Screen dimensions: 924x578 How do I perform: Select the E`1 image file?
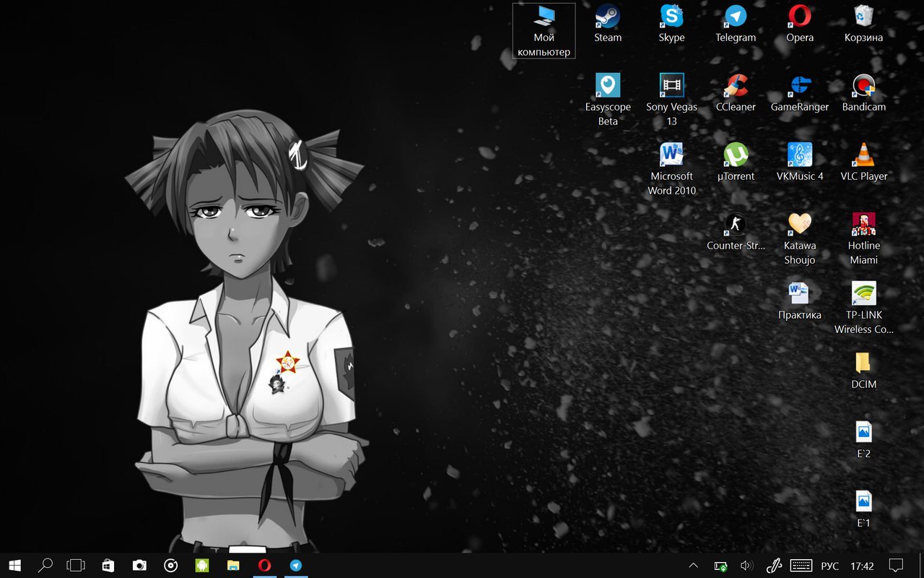[x=863, y=509]
